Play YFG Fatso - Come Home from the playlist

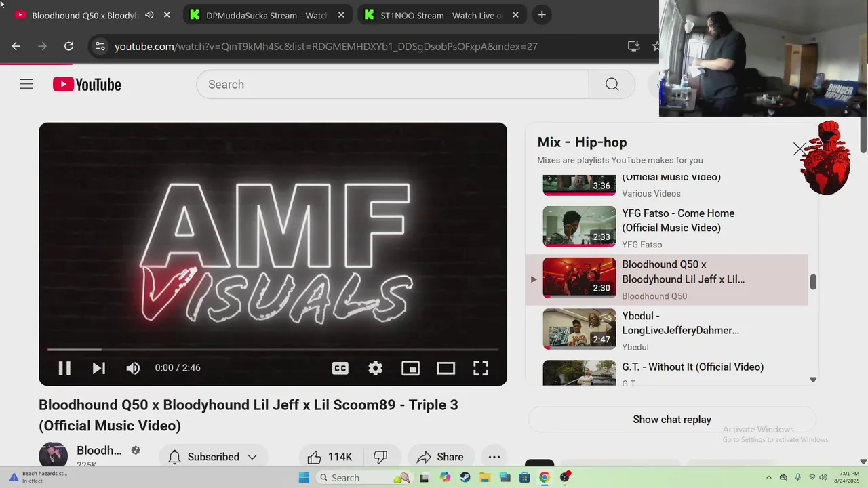tap(678, 220)
